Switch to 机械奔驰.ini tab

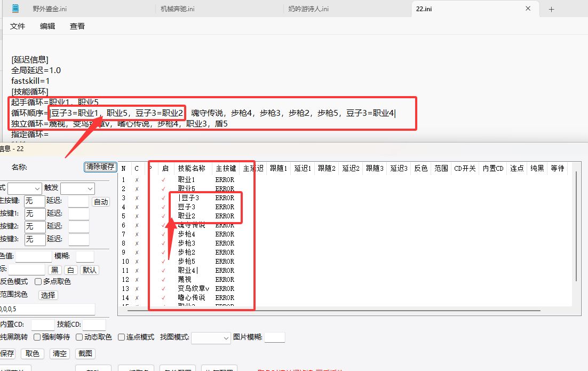[177, 9]
